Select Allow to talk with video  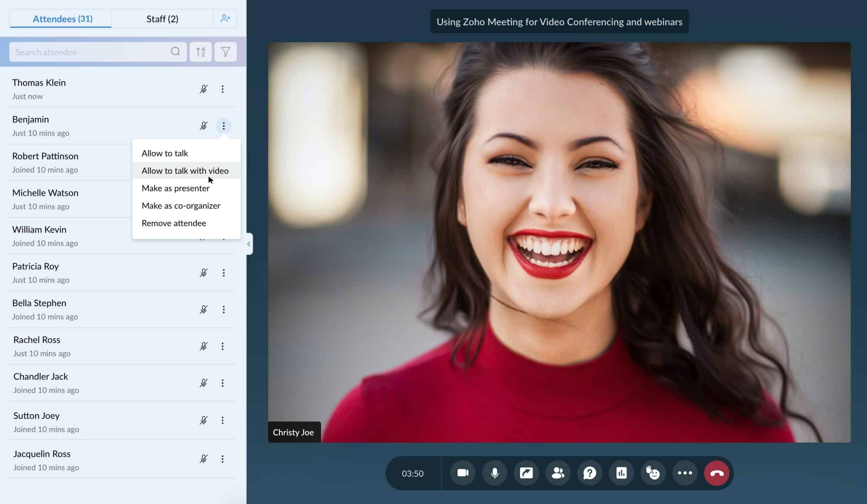185,170
